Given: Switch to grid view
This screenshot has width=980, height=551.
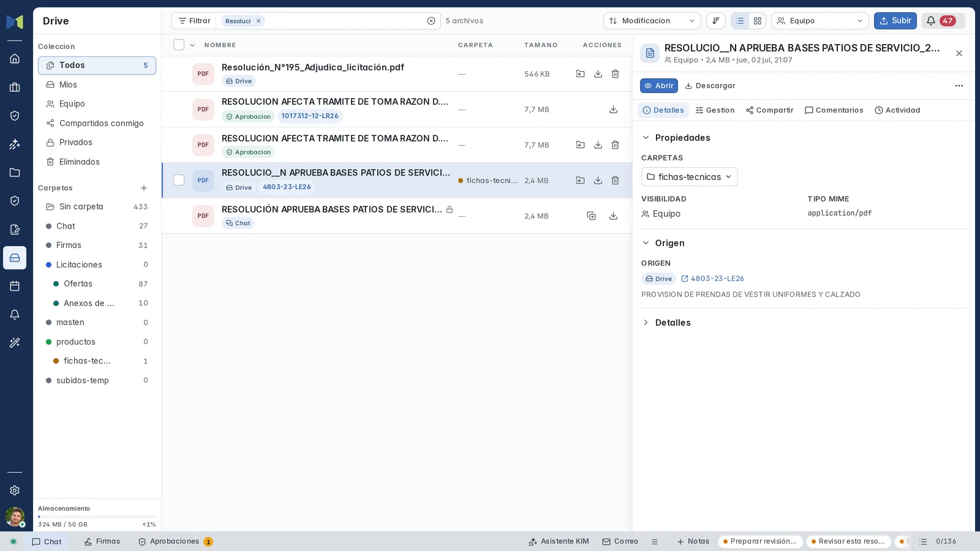Looking at the screenshot, I should click(758, 21).
